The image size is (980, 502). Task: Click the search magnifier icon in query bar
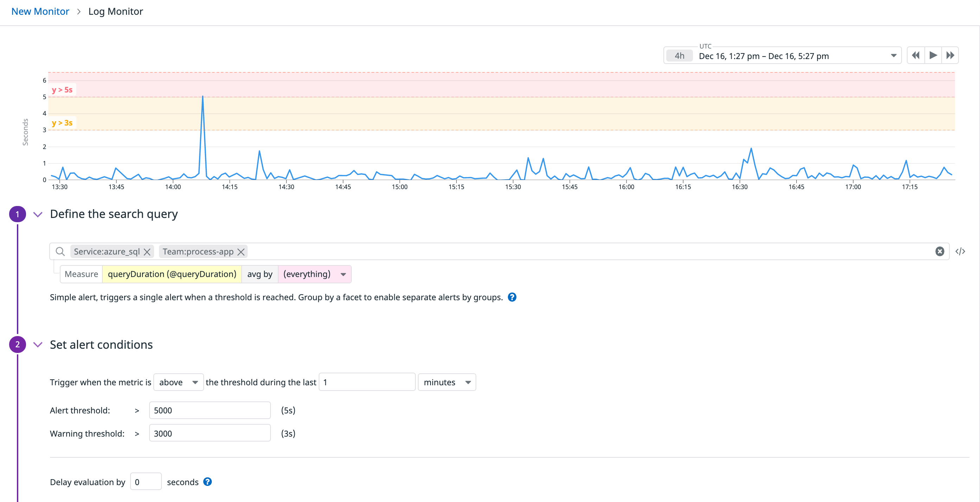coord(60,251)
